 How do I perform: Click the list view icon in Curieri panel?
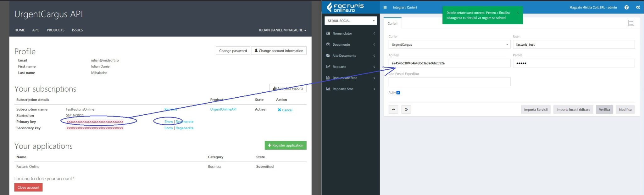coord(631,23)
